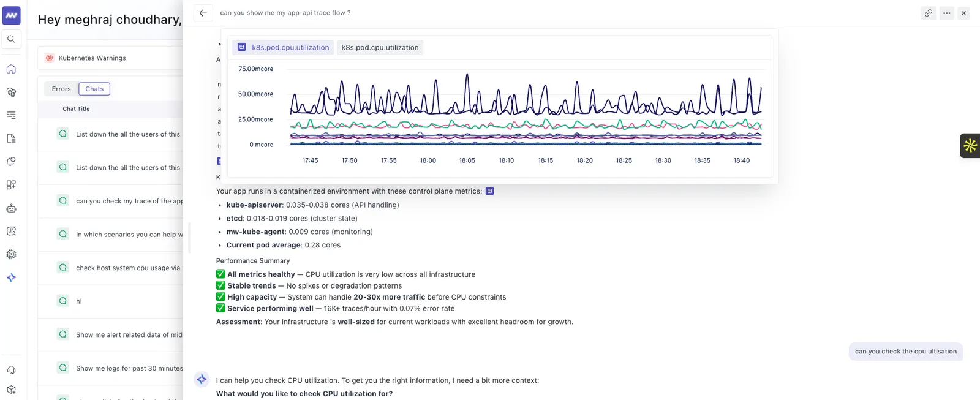Click the 'Chat Title' column header

coord(76,109)
